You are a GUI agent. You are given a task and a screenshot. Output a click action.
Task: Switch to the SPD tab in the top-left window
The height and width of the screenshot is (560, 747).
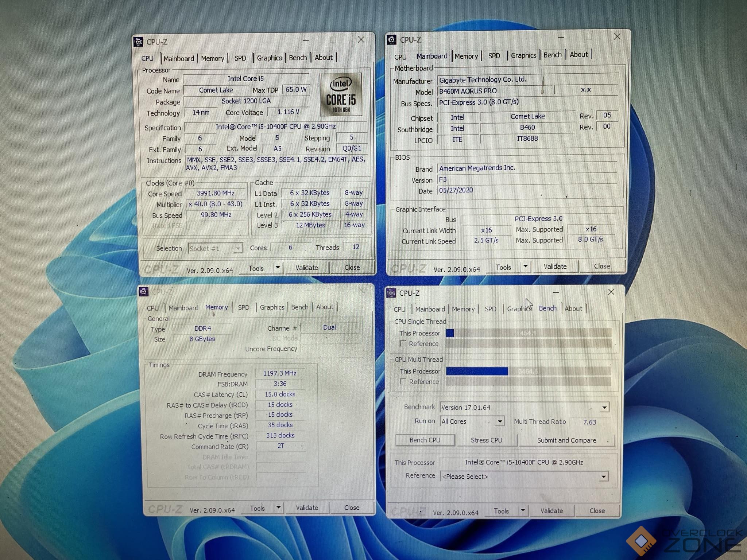coord(240,58)
